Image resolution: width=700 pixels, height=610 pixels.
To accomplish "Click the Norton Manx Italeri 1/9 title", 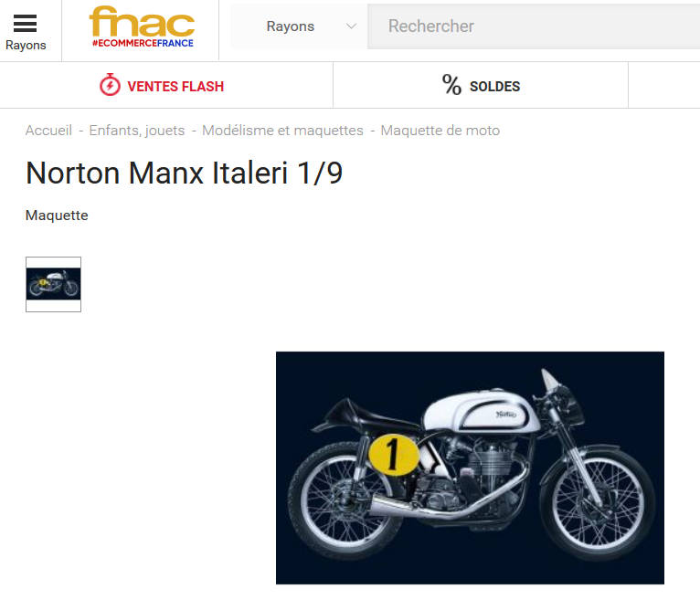I will click(185, 173).
